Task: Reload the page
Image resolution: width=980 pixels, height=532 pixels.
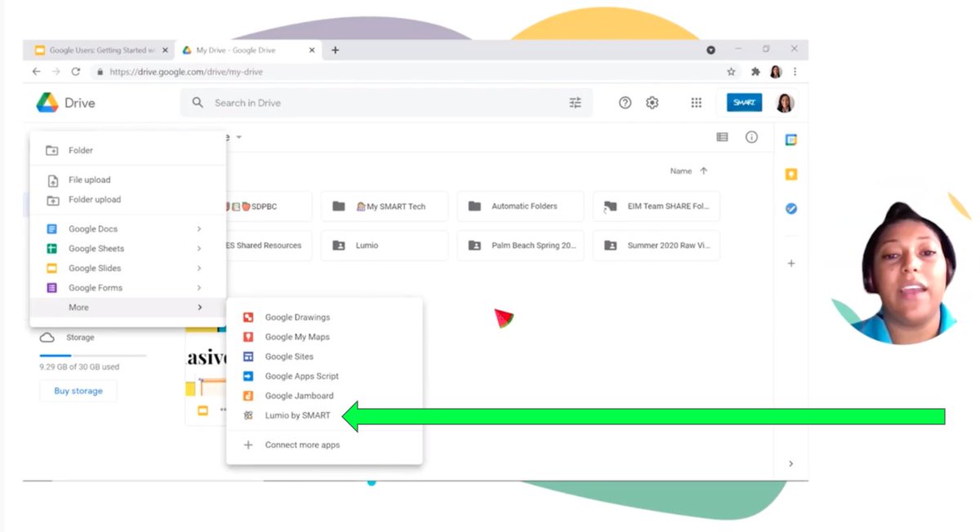Action: (x=76, y=72)
